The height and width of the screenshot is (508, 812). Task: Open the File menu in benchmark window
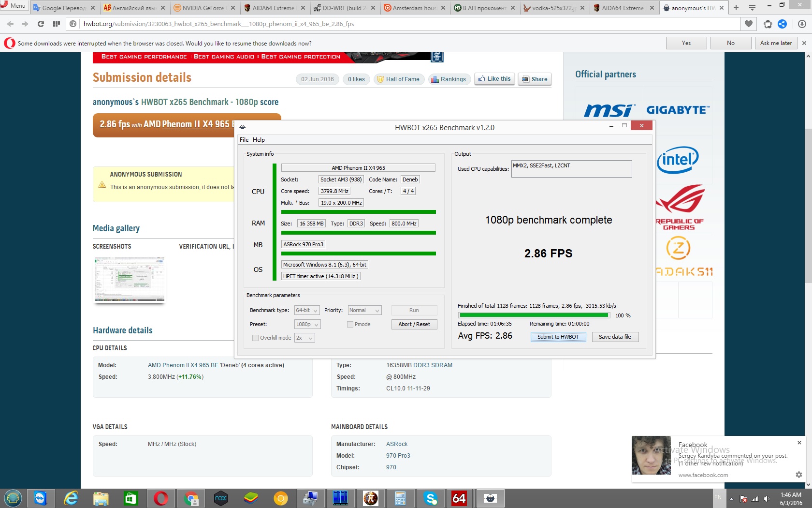click(x=244, y=140)
